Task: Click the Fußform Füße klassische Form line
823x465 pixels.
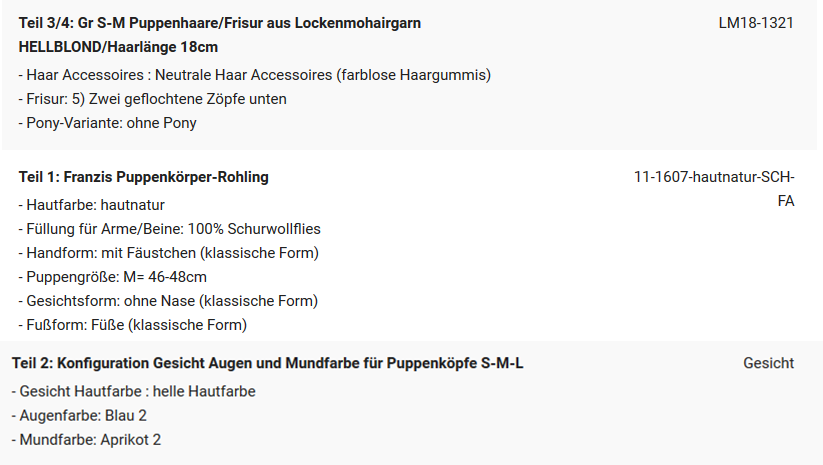Action: pos(133,325)
